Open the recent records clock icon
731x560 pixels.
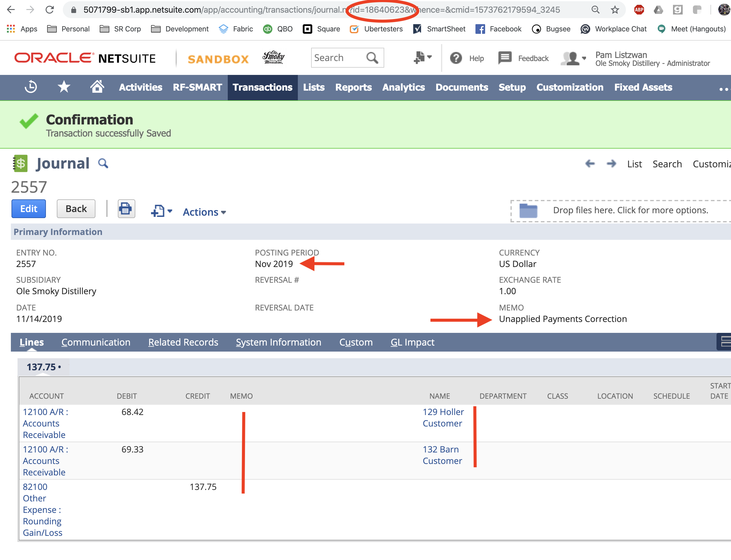31,87
